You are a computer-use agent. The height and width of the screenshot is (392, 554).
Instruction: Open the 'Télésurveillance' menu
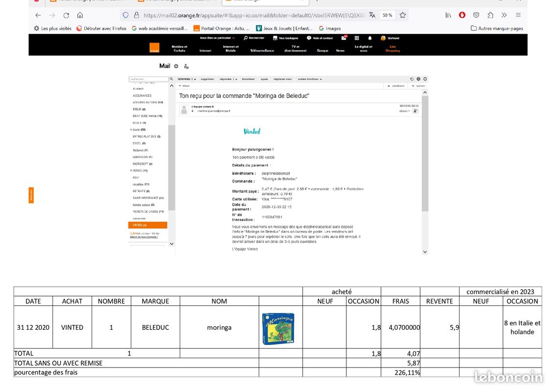[262, 50]
